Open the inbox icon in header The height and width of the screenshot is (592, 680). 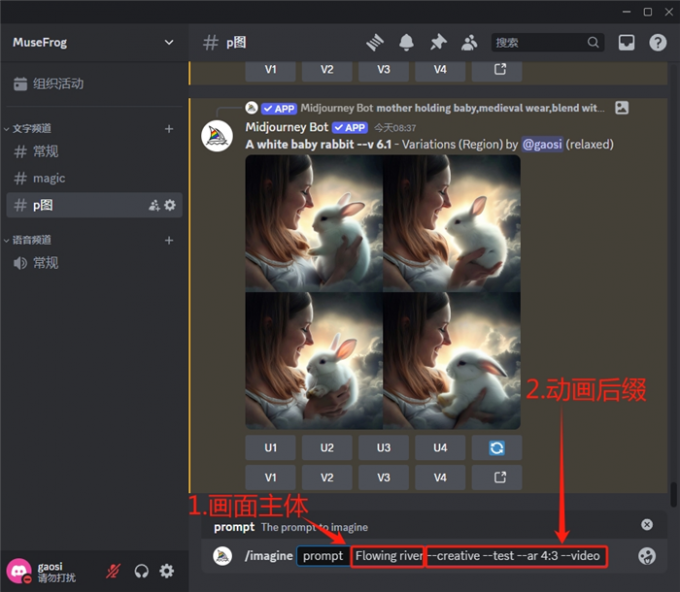click(626, 43)
